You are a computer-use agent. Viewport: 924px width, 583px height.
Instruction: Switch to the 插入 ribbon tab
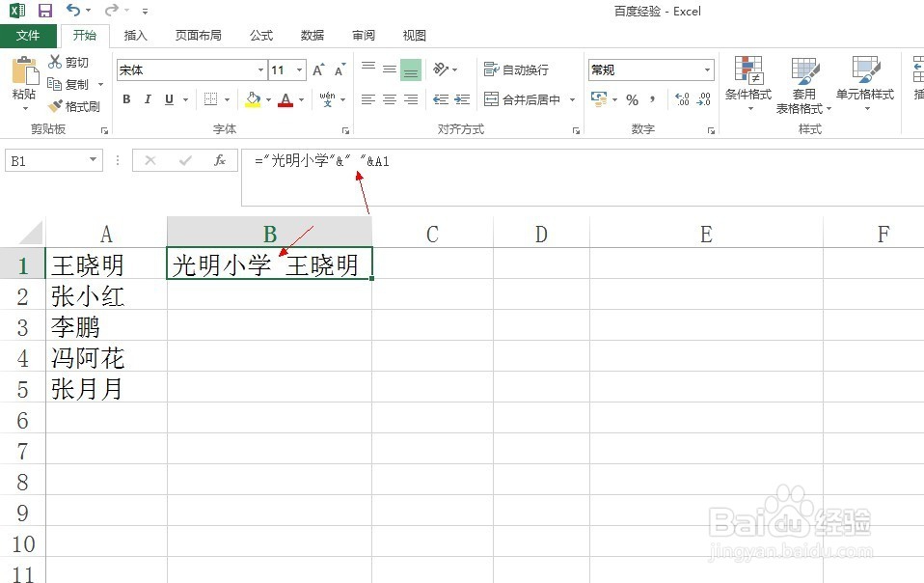(x=134, y=35)
